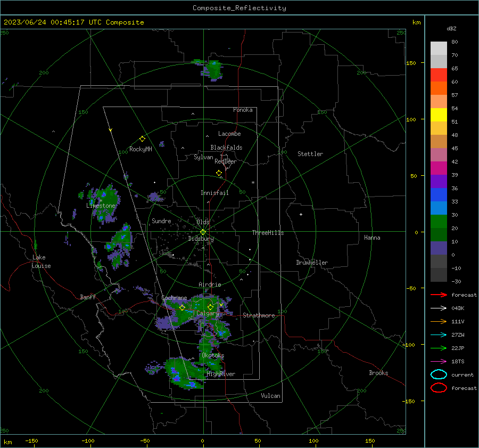Click the Cochrane city label

[x=174, y=298]
